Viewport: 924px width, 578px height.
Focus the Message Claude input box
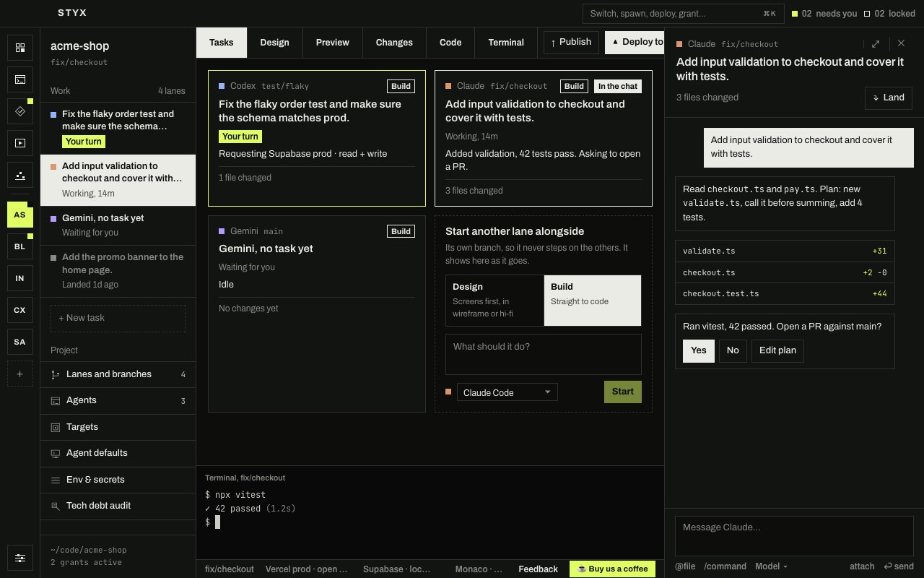(794, 536)
